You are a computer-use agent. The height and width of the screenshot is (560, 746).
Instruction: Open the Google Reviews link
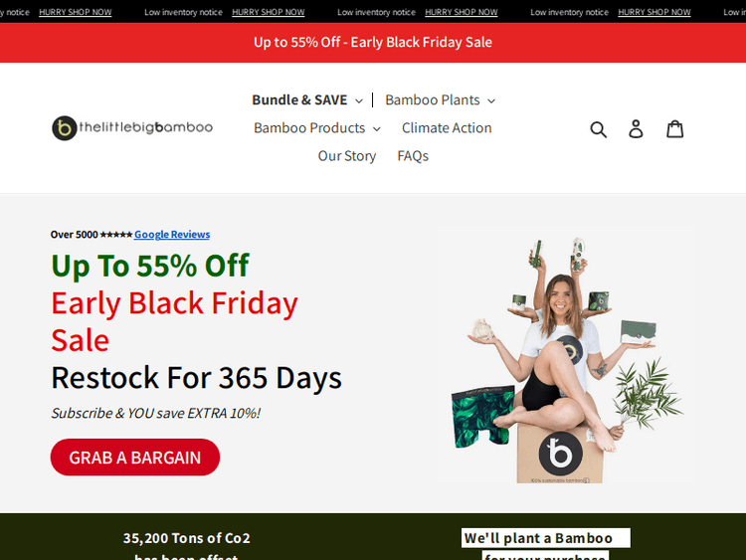click(172, 235)
